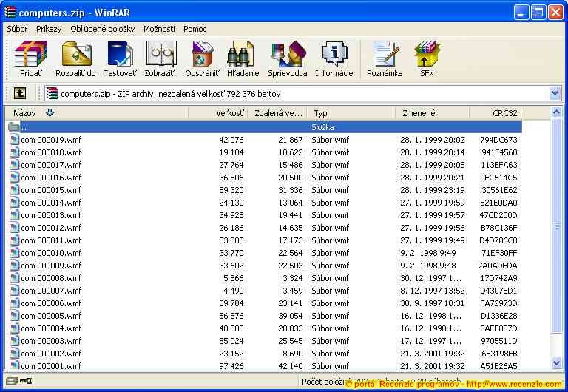Click file icon of com 000015.wmf
568x392 pixels.
coord(15,190)
